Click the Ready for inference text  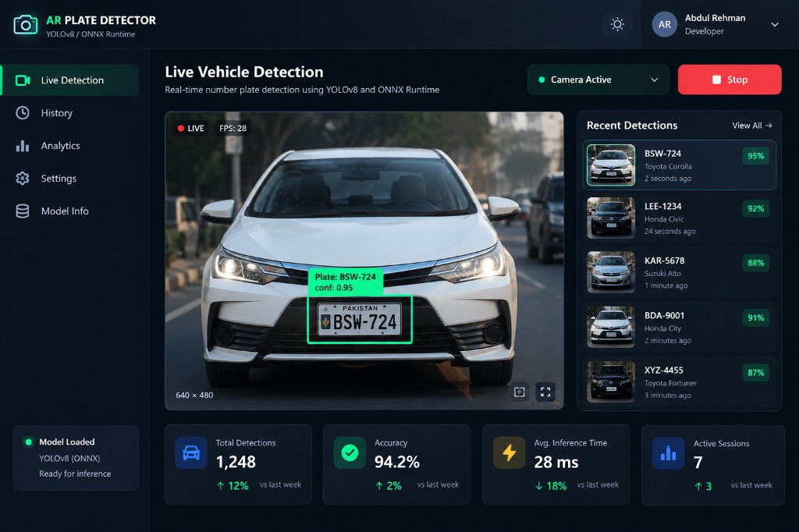coord(75,473)
